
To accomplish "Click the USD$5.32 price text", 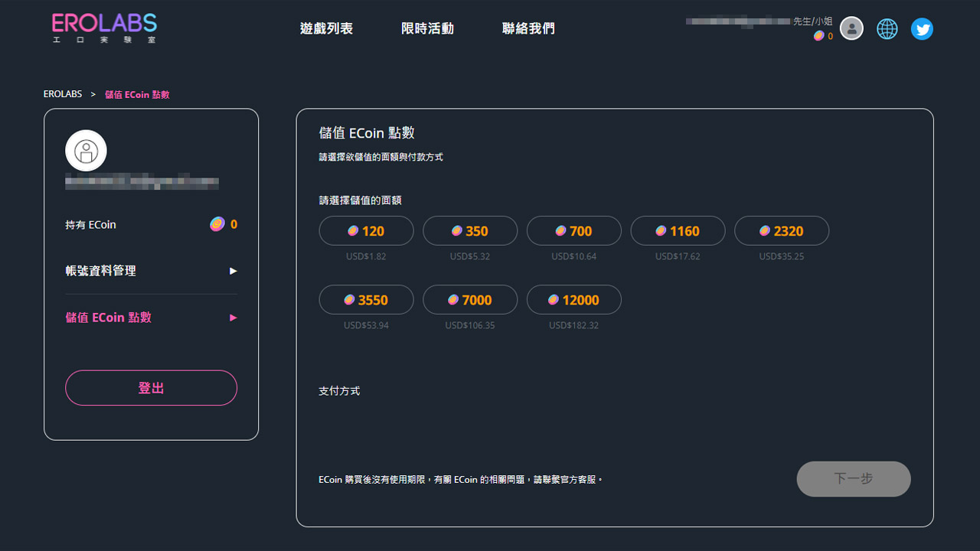I will 470,256.
